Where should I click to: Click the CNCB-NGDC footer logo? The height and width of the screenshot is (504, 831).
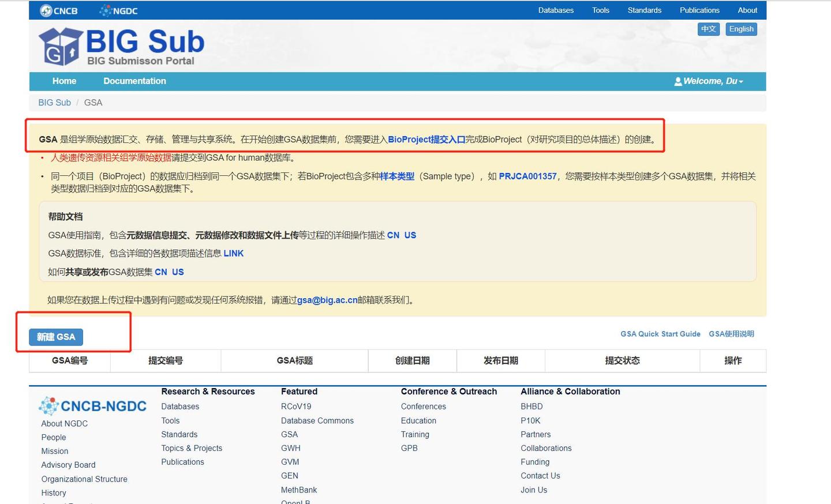pos(92,406)
